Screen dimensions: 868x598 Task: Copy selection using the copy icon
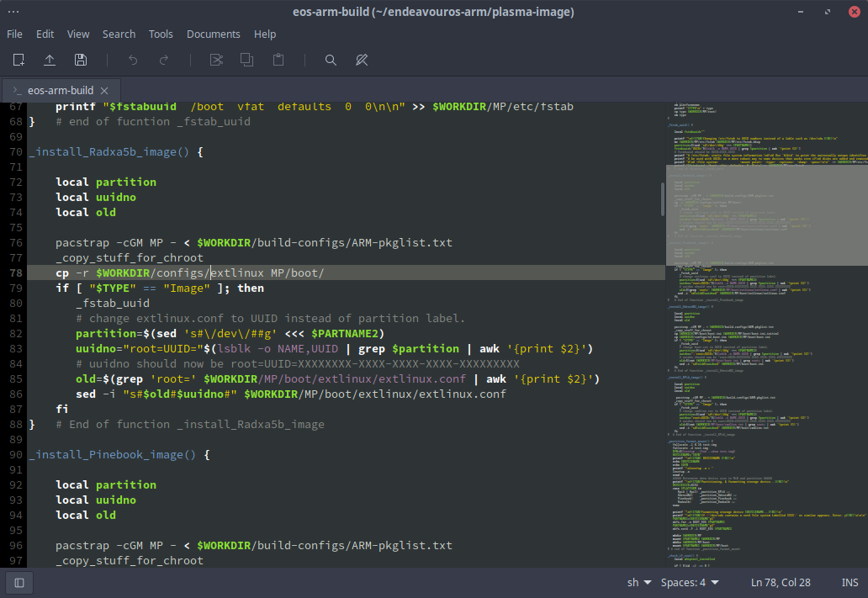(x=247, y=60)
